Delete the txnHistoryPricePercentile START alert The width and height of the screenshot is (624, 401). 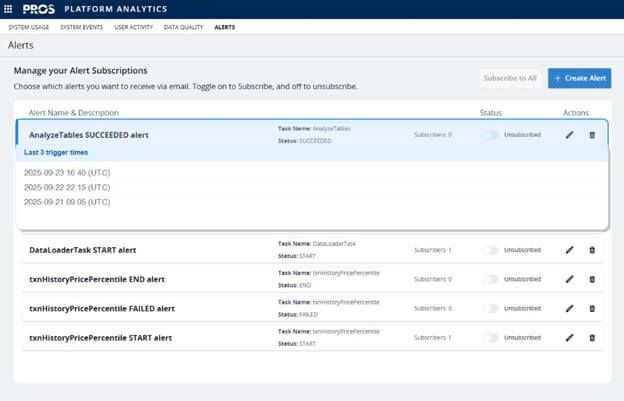(x=592, y=337)
